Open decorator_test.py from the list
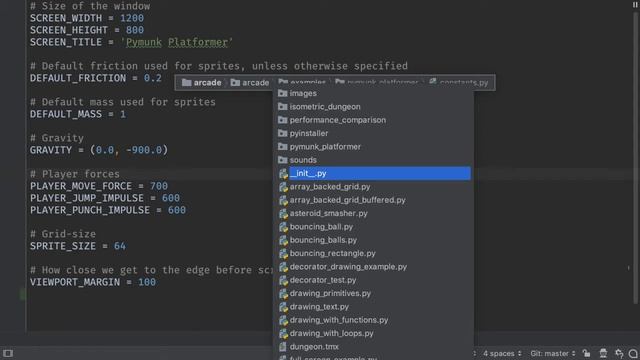Image resolution: width=640 pixels, height=360 pixels. [x=373, y=280]
